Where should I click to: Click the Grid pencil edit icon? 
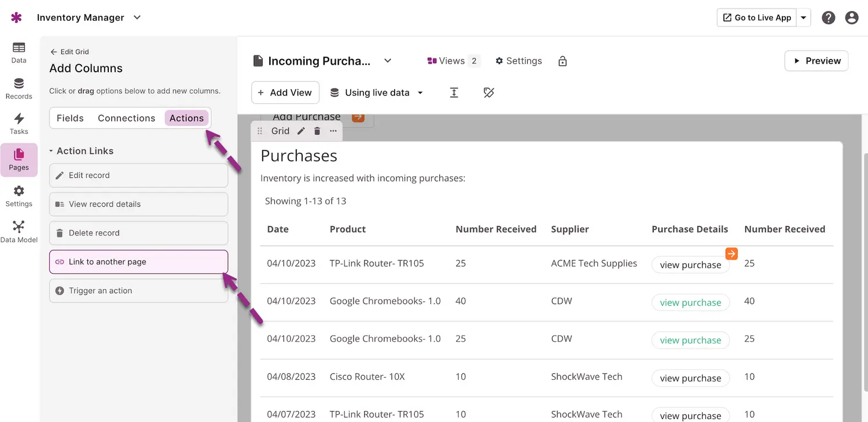pos(301,131)
